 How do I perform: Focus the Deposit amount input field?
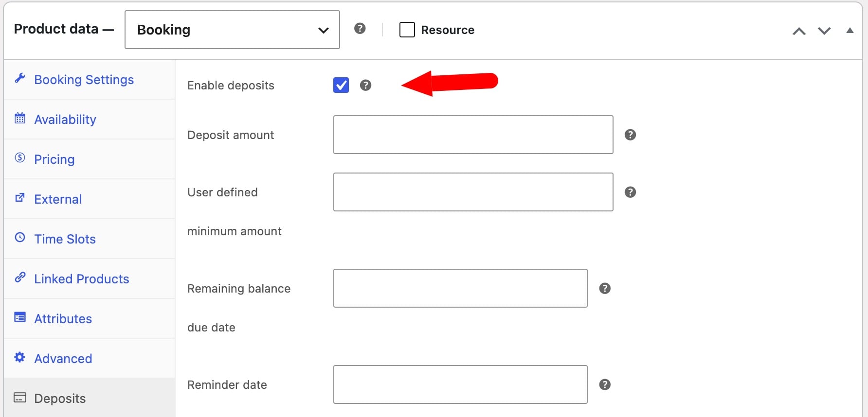point(473,135)
